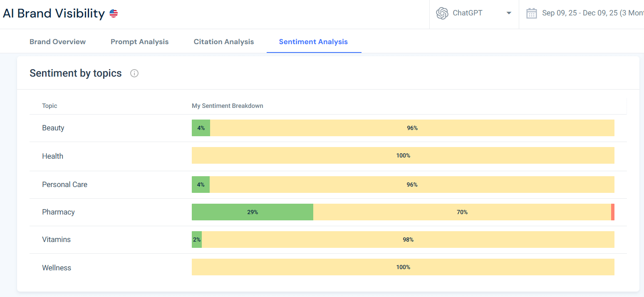Click the Topic column header
This screenshot has height=297, width=644.
[x=49, y=106]
